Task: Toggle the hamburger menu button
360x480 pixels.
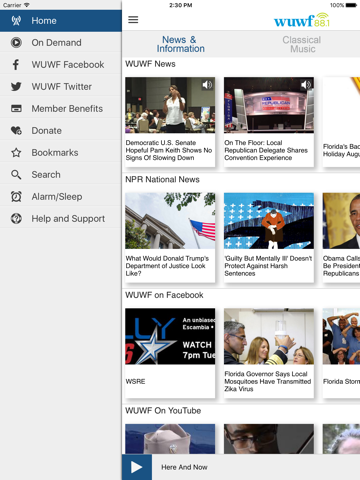Action: (133, 20)
